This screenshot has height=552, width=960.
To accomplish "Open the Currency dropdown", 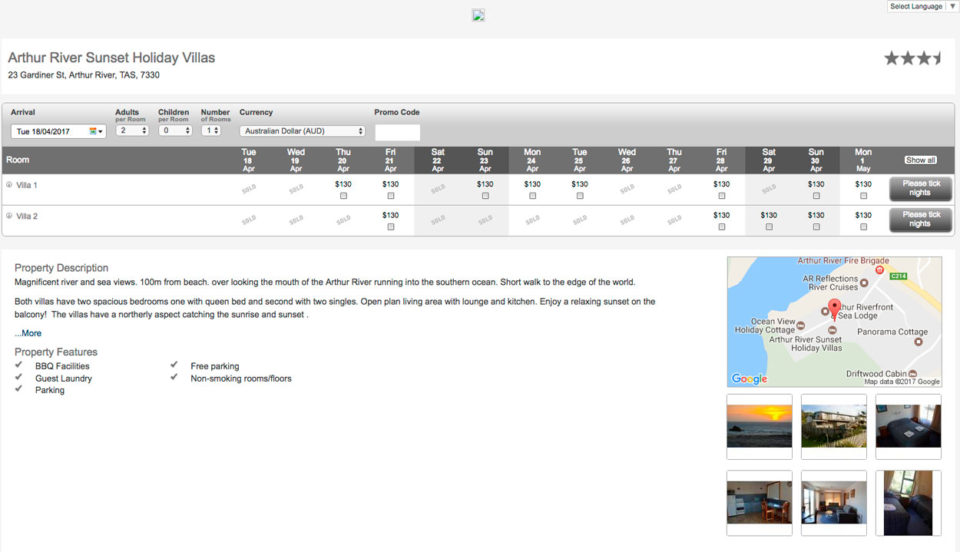I will [302, 131].
